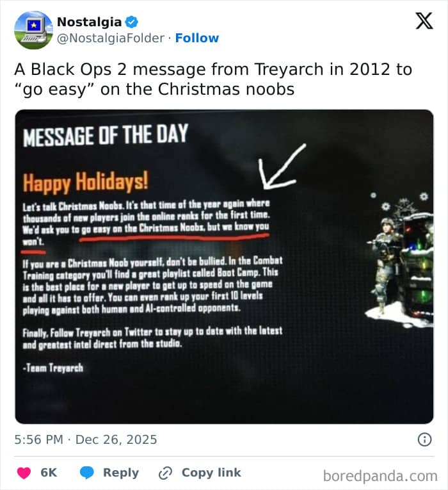The height and width of the screenshot is (490, 448).
Task: Click the white hand-drawn arrow in image
Action: [x=282, y=167]
